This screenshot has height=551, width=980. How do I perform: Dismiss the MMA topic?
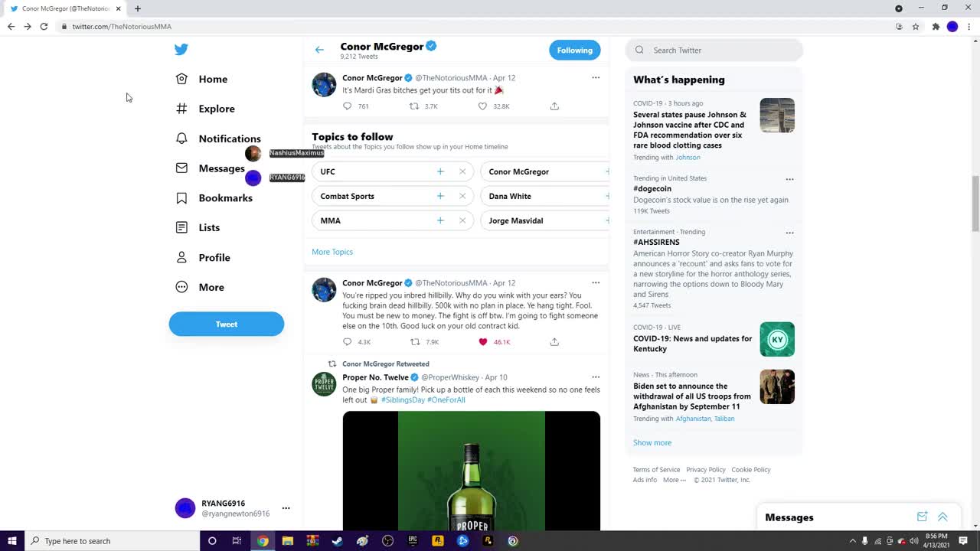tap(462, 220)
